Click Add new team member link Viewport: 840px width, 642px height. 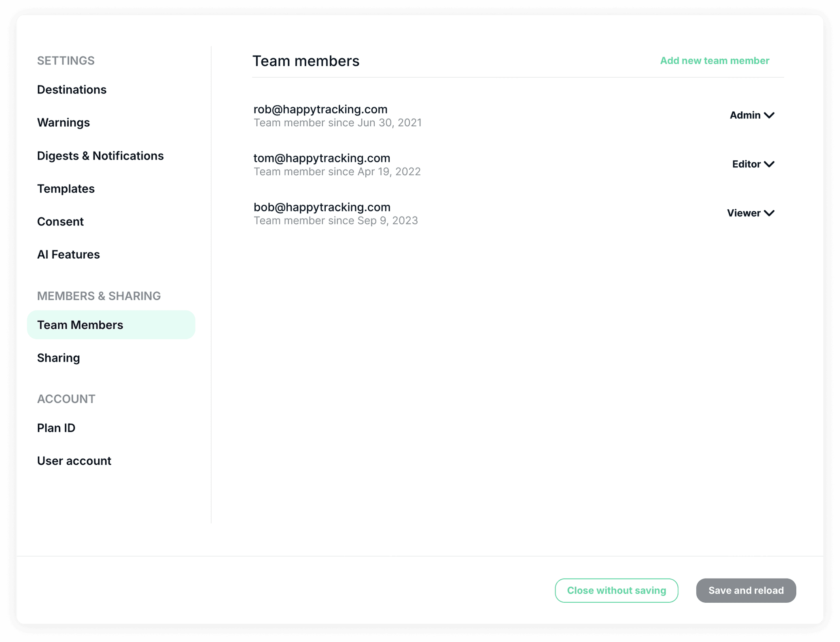pos(715,61)
